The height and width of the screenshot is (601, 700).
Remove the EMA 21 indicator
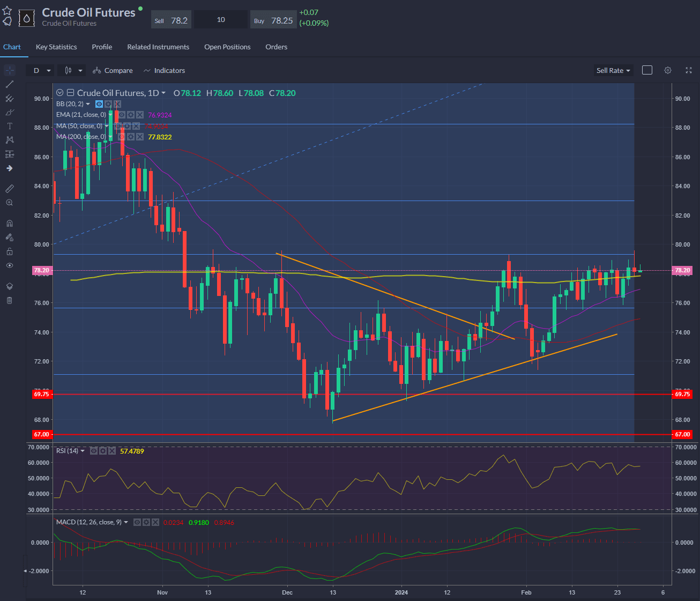pyautogui.click(x=140, y=115)
